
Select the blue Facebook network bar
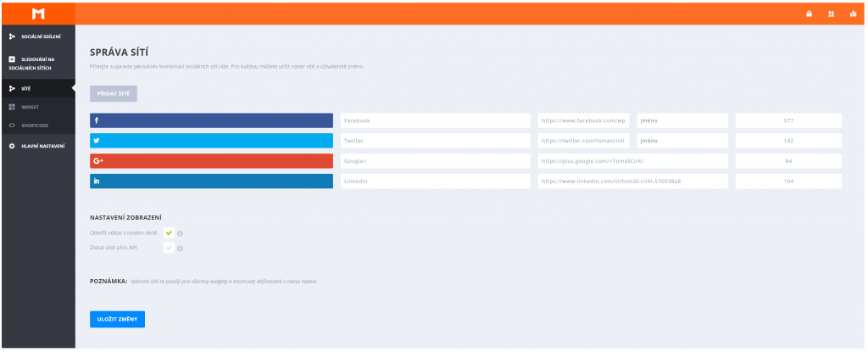[x=211, y=120]
